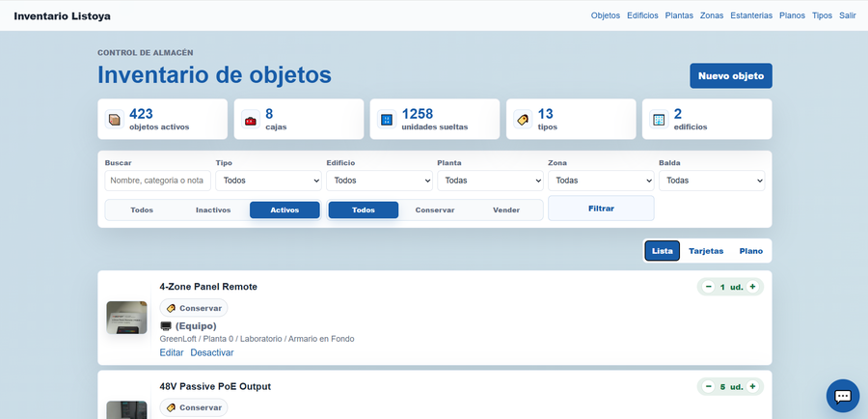Image resolution: width=868 pixels, height=419 pixels.
Task: Open the Tipo dropdown
Action: [268, 181]
